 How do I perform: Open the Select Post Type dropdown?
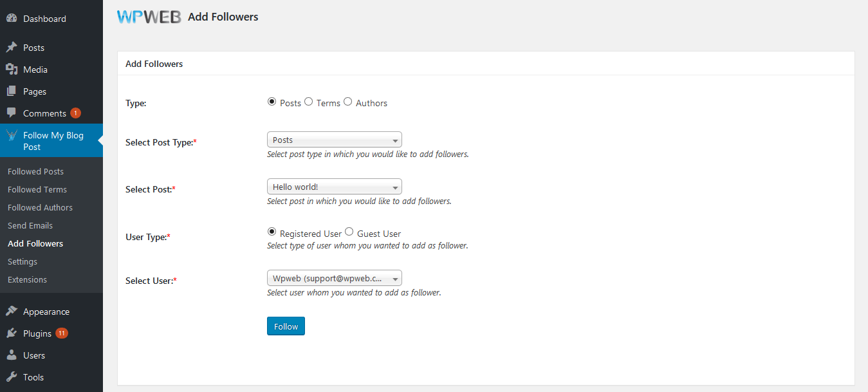tap(334, 140)
